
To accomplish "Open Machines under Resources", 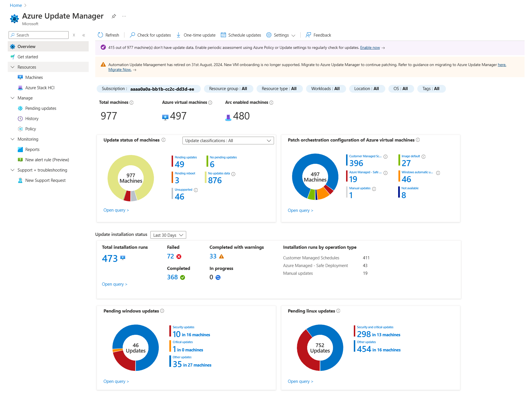I will pyautogui.click(x=34, y=77).
